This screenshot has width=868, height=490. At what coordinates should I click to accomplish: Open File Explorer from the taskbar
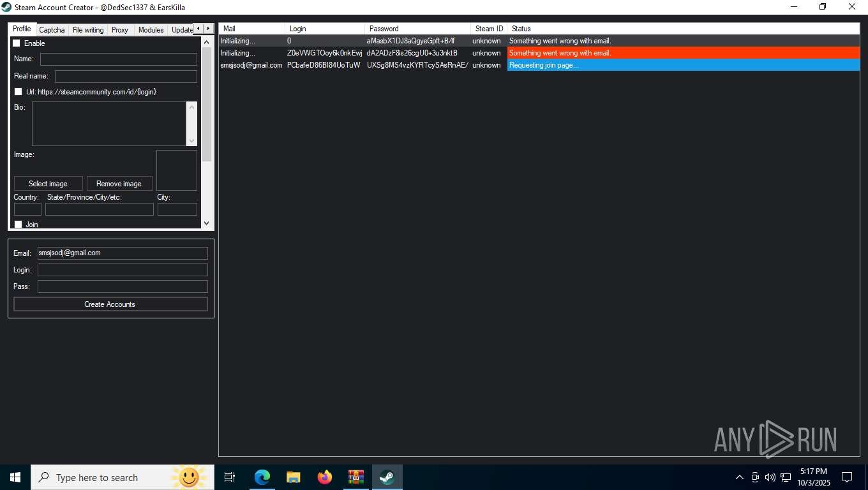click(x=294, y=477)
